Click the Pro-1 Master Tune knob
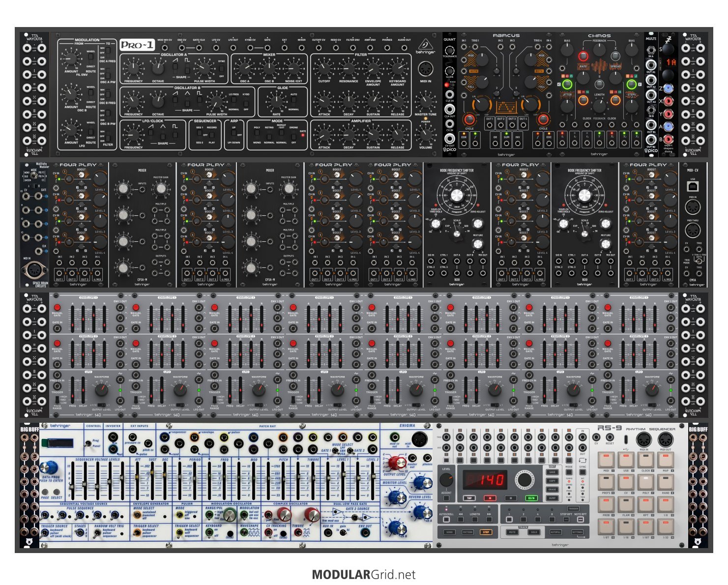 pos(425,102)
